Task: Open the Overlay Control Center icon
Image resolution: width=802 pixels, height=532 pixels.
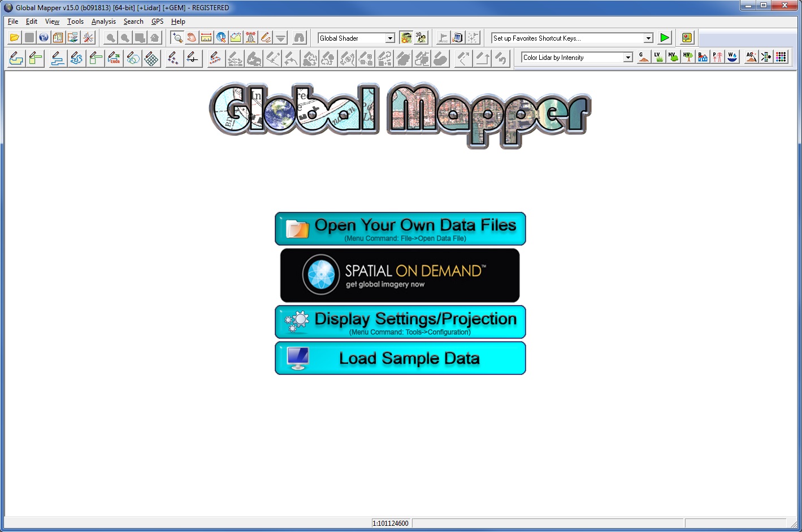Action: point(73,38)
